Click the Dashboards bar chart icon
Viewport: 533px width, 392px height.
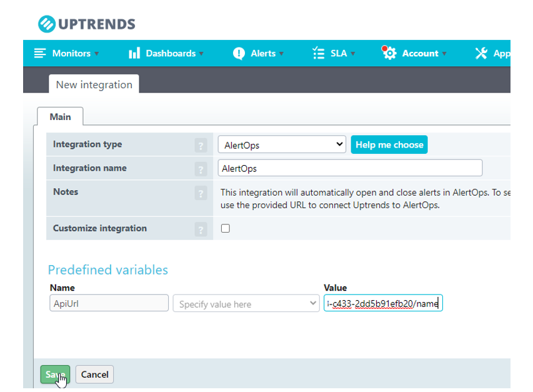(134, 53)
